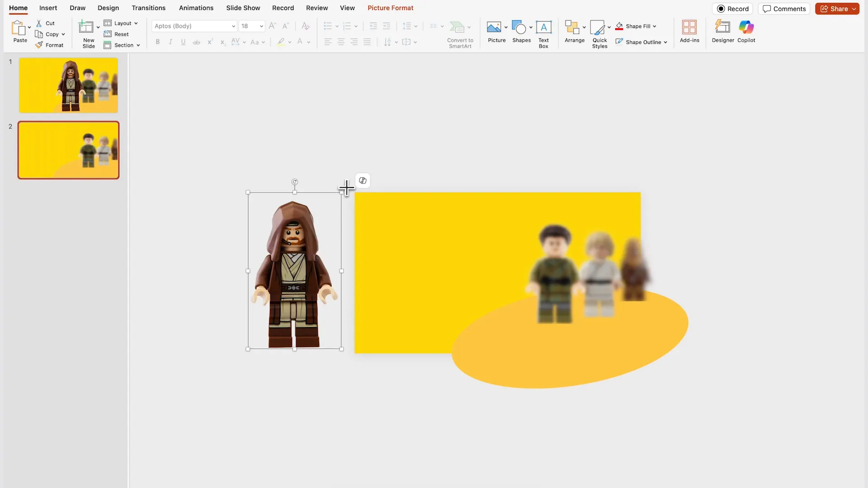Expand the Shape Outline dropdown arrow
Image resolution: width=868 pixels, height=488 pixels.
(665, 42)
